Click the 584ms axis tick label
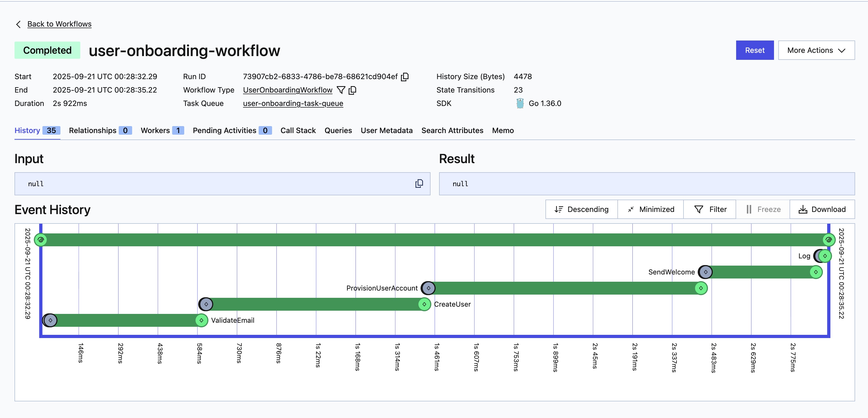 pyautogui.click(x=199, y=353)
